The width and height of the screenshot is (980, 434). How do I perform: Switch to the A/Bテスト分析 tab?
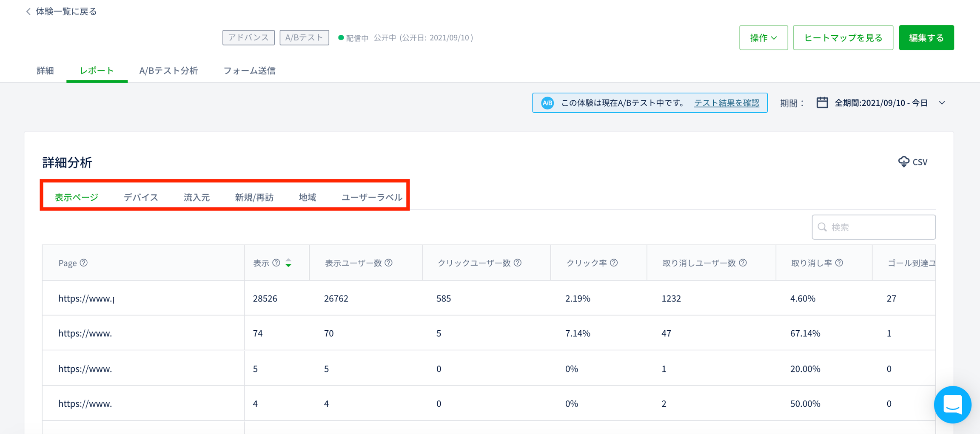point(168,71)
